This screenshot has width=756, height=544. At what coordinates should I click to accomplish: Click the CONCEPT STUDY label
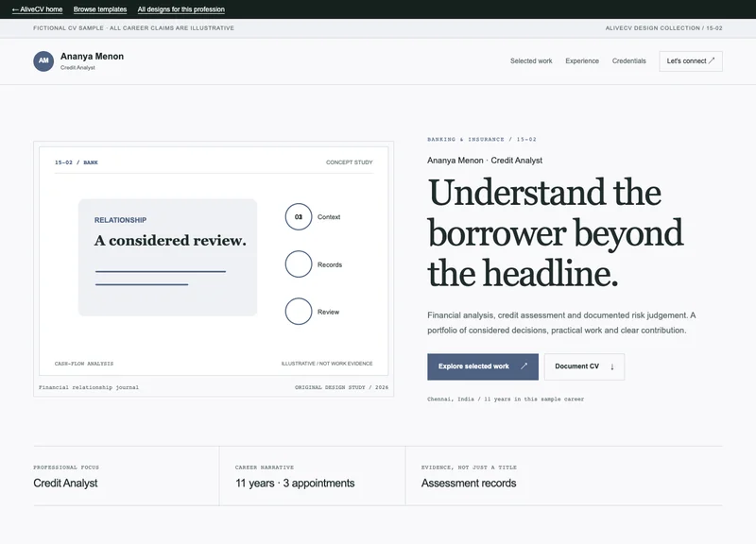pos(349,162)
